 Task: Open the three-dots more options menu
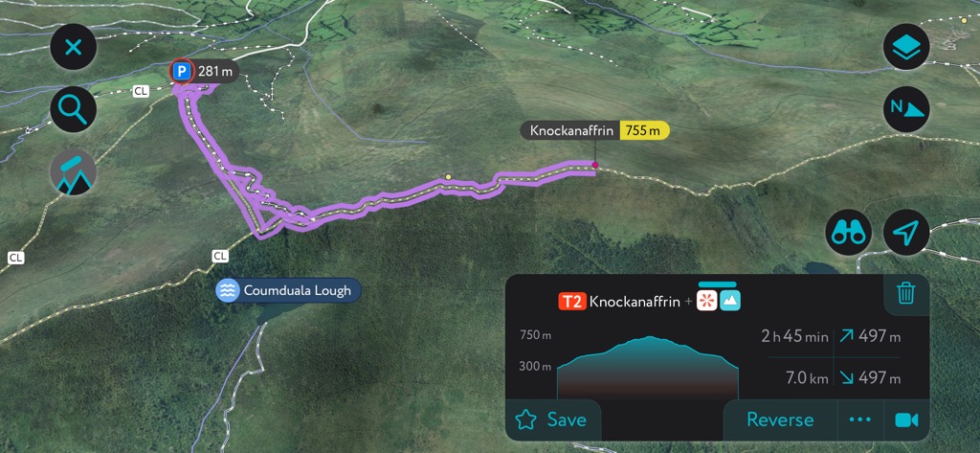click(x=860, y=419)
